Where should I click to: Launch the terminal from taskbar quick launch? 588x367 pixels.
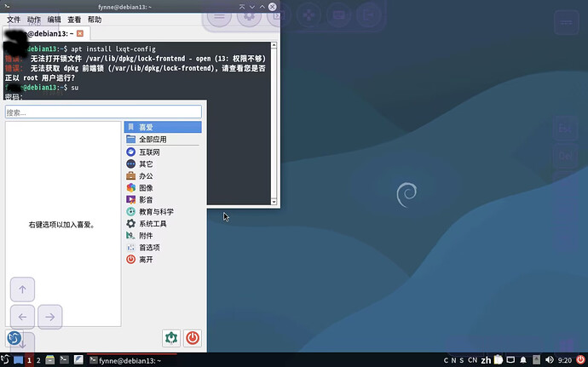[x=64, y=360]
